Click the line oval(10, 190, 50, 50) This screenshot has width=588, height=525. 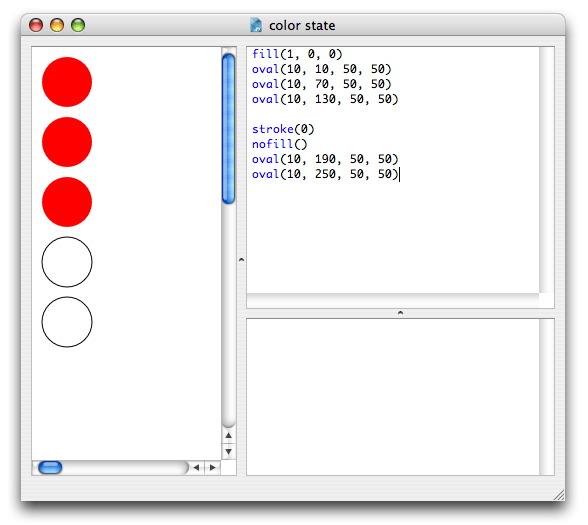pos(325,159)
